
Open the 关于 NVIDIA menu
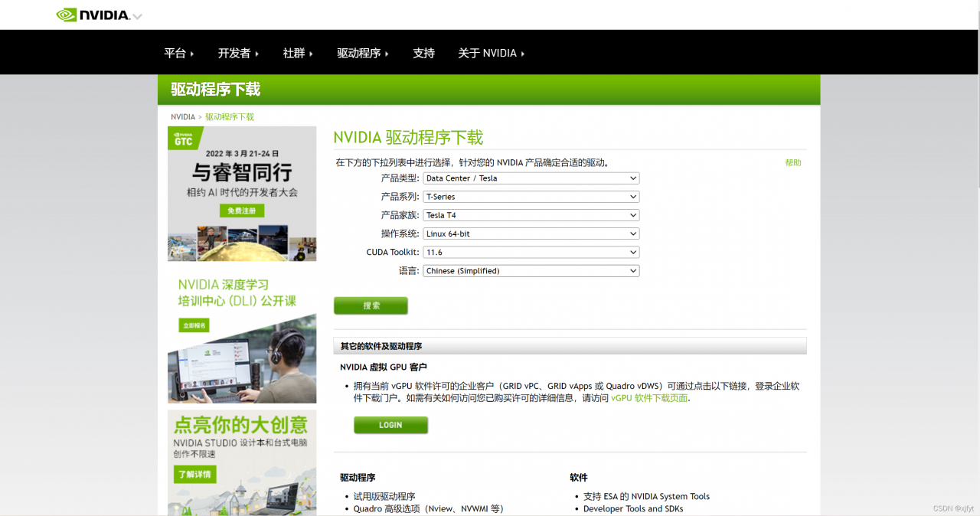[x=492, y=53]
